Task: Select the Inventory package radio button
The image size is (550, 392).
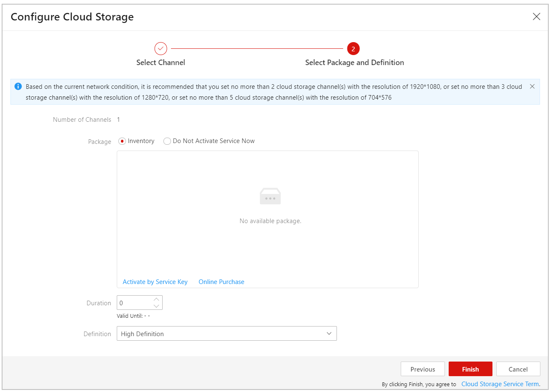Action: pos(122,141)
